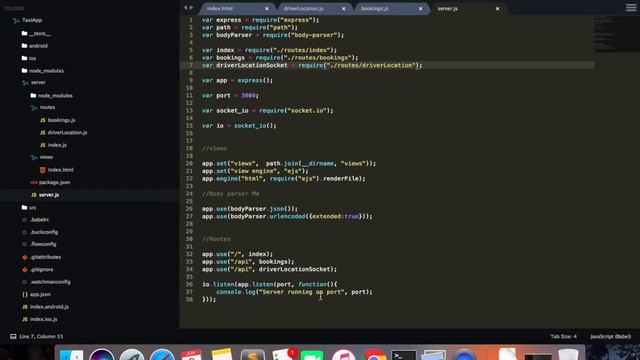Select the JS icon of bookings.js file

(x=42, y=120)
